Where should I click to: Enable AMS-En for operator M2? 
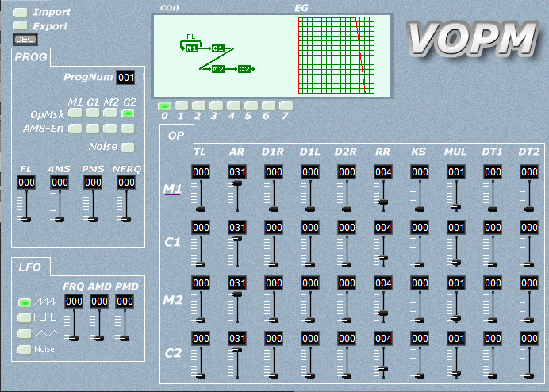point(110,129)
